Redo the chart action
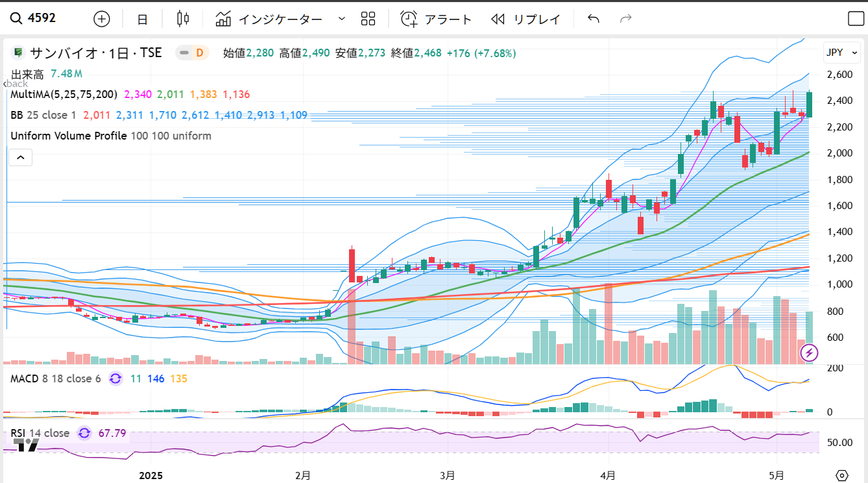 626,19
